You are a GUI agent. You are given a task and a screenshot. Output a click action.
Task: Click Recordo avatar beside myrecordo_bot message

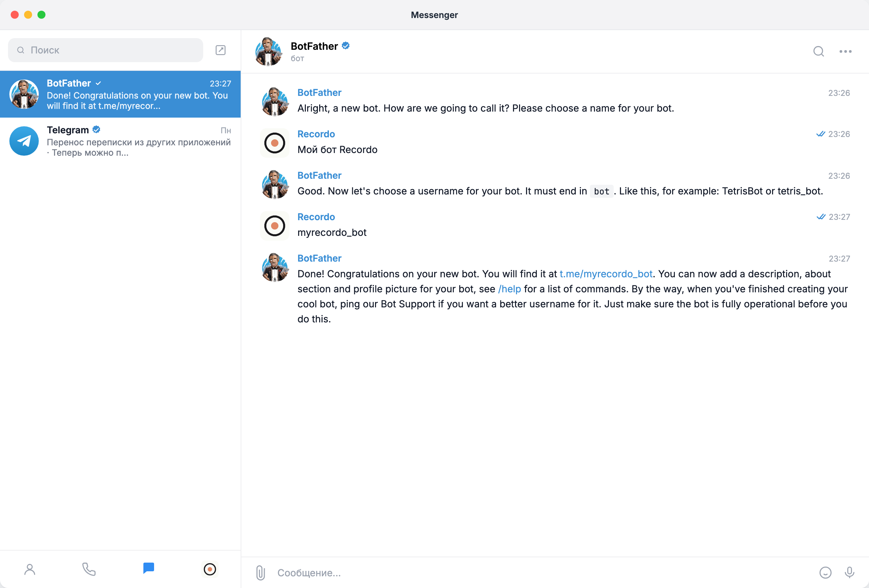tap(274, 226)
